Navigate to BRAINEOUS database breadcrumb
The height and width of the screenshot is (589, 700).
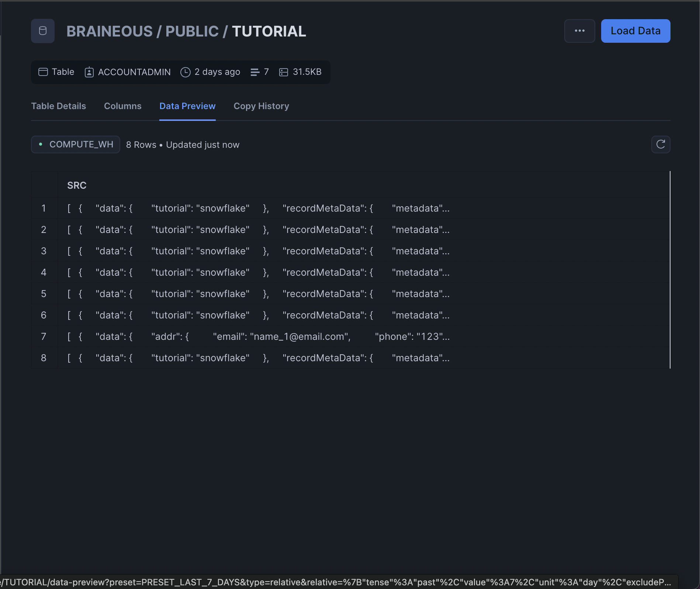coord(109,31)
